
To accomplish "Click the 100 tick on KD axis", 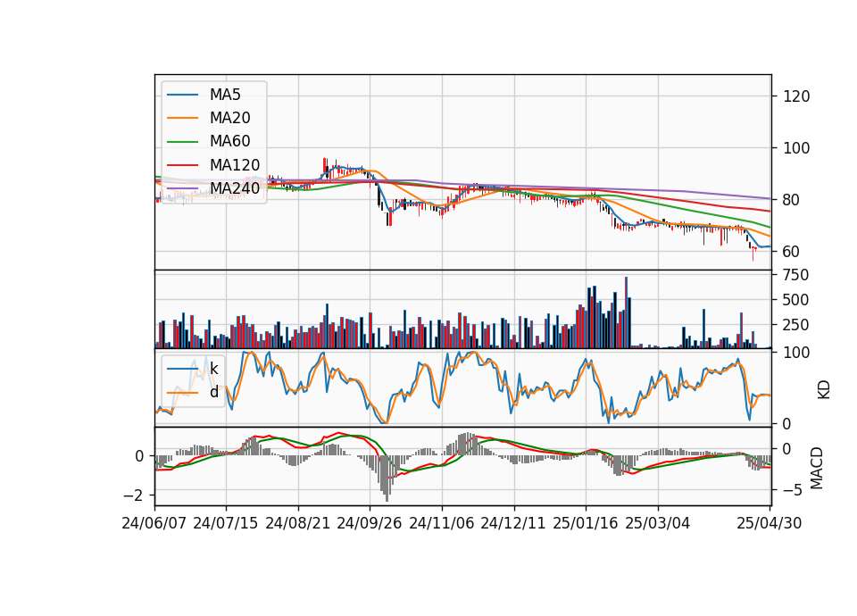I will [x=796, y=353].
